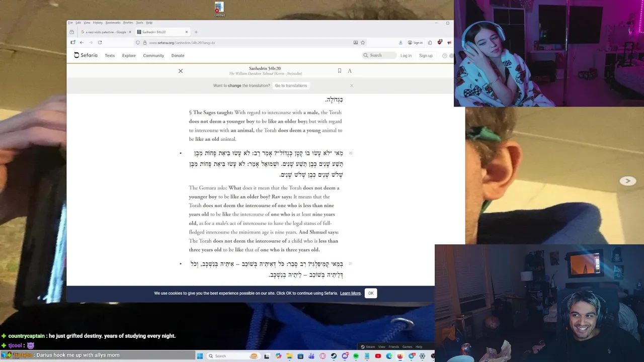Open the Firefox File menu
The width and height of the screenshot is (644, 362).
click(x=70, y=23)
